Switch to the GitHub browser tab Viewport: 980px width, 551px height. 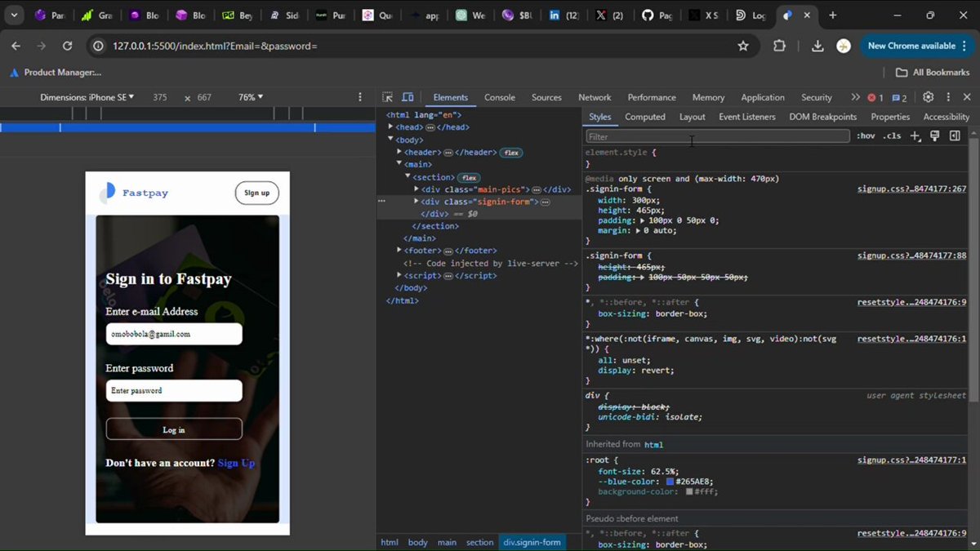(x=658, y=15)
